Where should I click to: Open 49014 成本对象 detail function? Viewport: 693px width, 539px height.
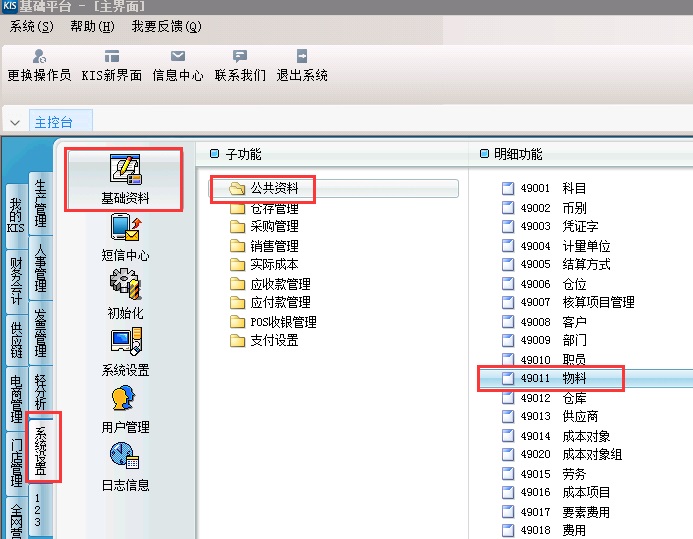click(x=556, y=436)
